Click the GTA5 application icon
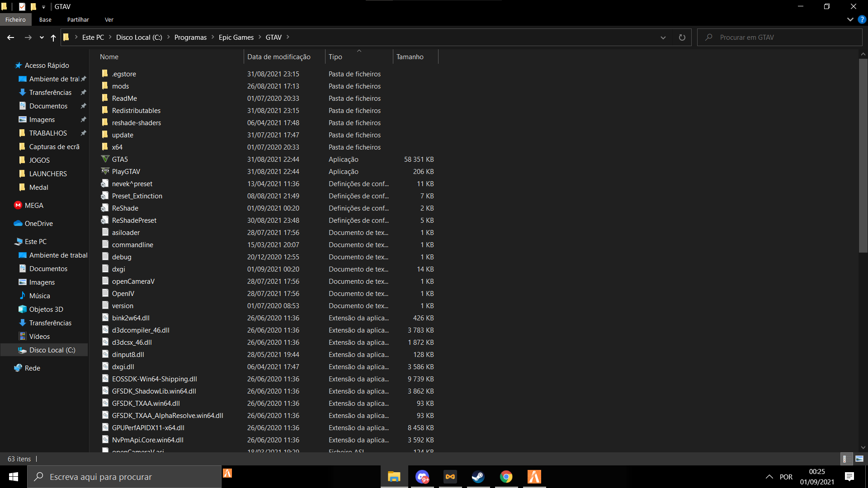This screenshot has height=488, width=868. pyautogui.click(x=105, y=159)
